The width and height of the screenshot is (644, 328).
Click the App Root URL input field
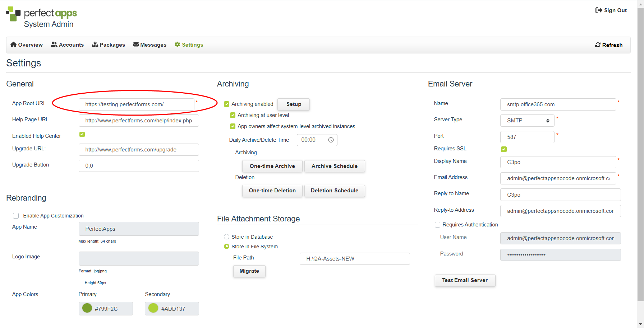click(x=137, y=104)
